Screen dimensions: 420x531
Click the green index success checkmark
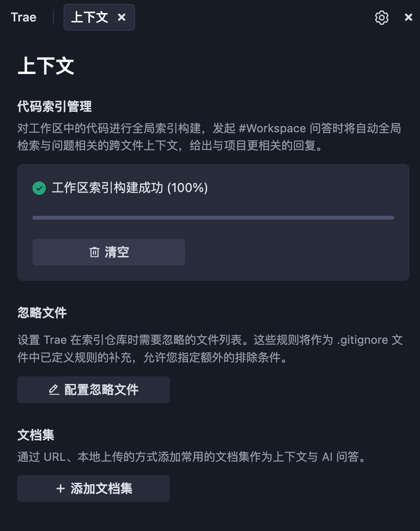(x=39, y=188)
